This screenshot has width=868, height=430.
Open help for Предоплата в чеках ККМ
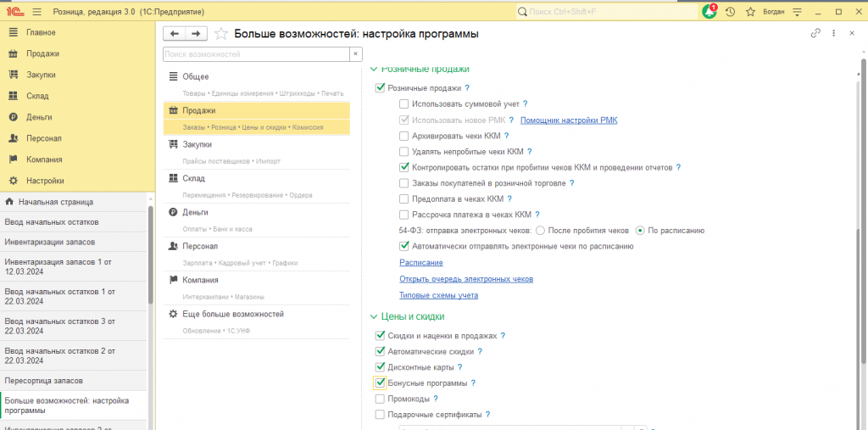(509, 199)
